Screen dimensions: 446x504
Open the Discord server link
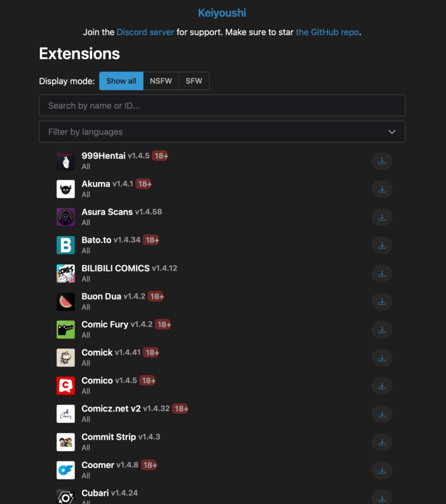[145, 32]
